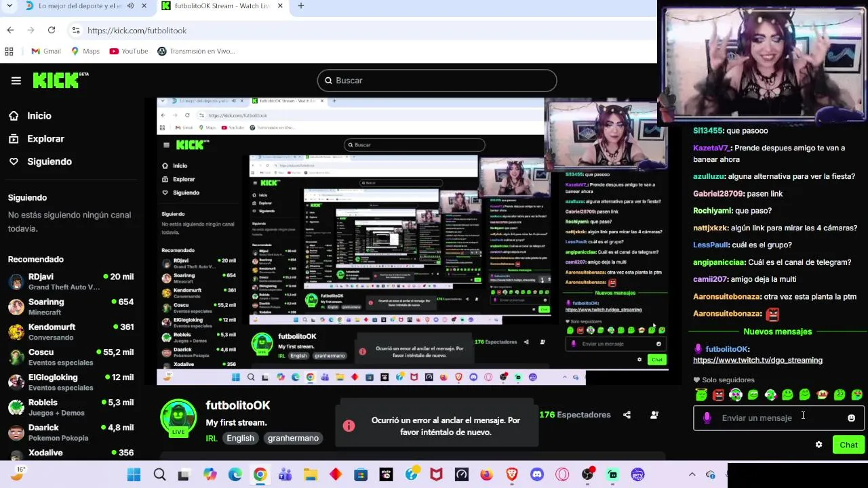Open Firefox from the taskbar
868x488 pixels.
[487, 474]
